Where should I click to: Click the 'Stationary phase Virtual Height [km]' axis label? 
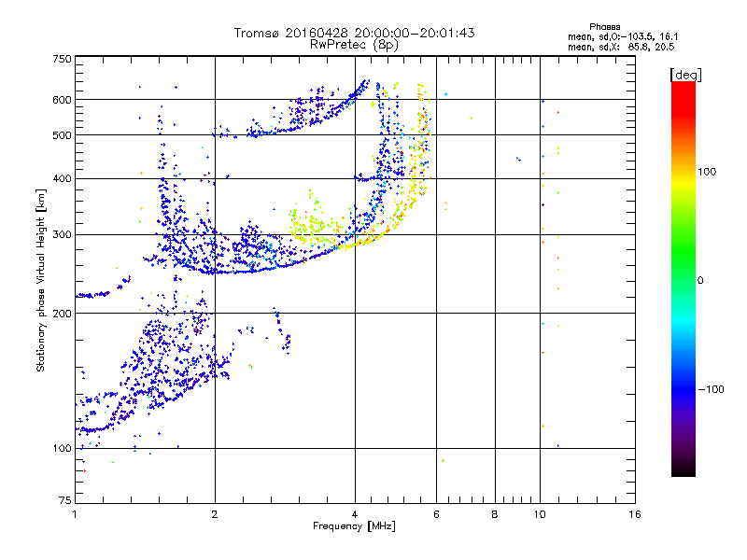pos(41,281)
